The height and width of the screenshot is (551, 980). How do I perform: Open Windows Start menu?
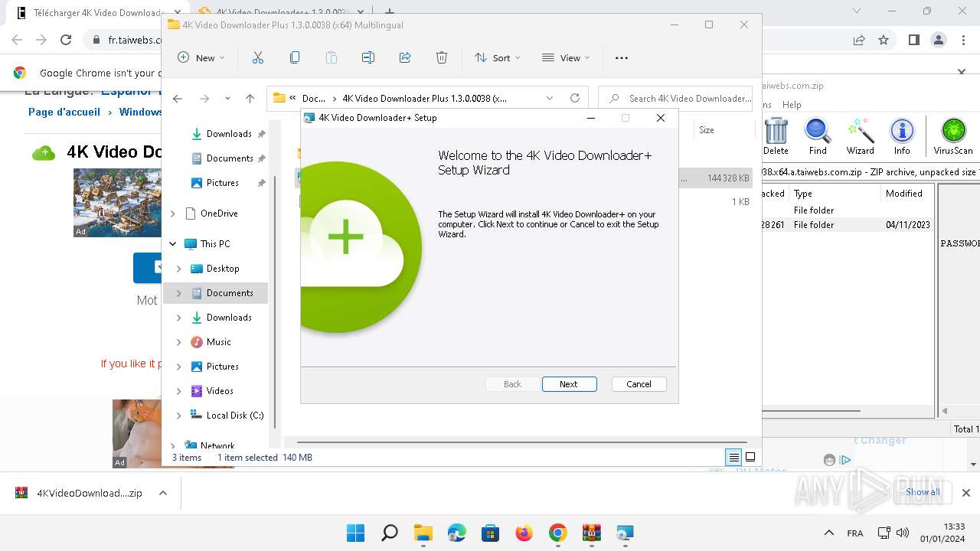pyautogui.click(x=355, y=533)
